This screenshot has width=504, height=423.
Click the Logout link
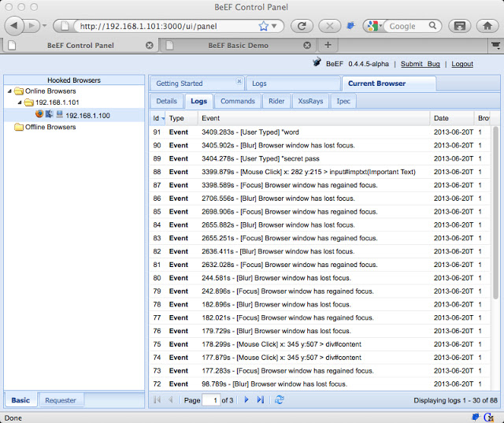point(462,64)
